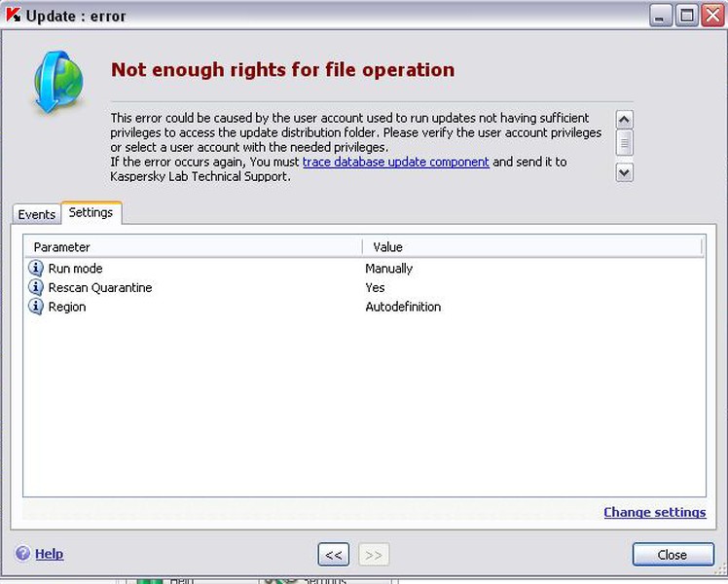The height and width of the screenshot is (584, 728).
Task: Close window using title bar X
Action: coord(712,16)
